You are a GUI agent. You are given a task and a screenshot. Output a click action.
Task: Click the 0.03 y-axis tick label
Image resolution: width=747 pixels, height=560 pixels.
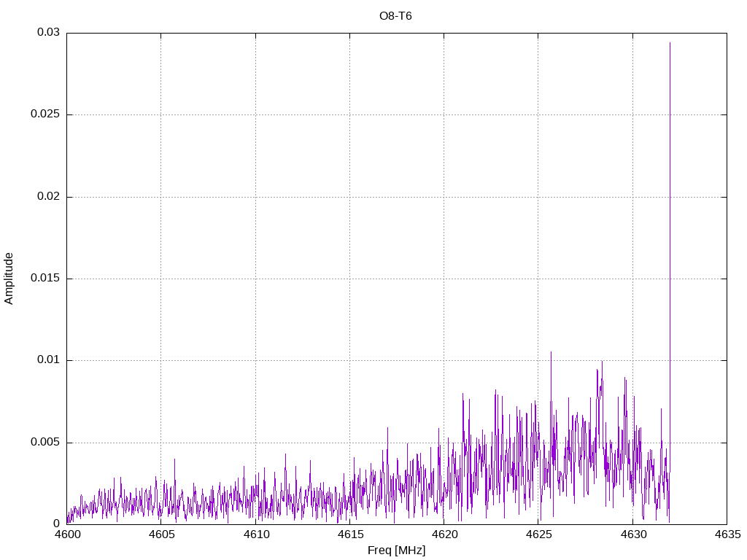click(48, 33)
